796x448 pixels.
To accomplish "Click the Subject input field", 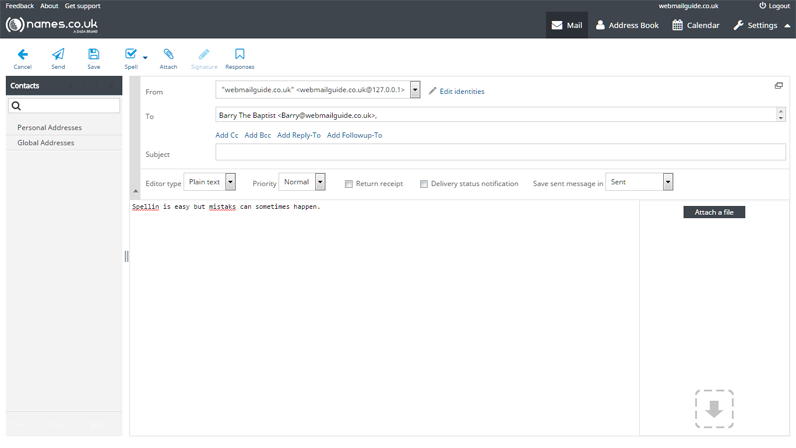I will click(500, 152).
